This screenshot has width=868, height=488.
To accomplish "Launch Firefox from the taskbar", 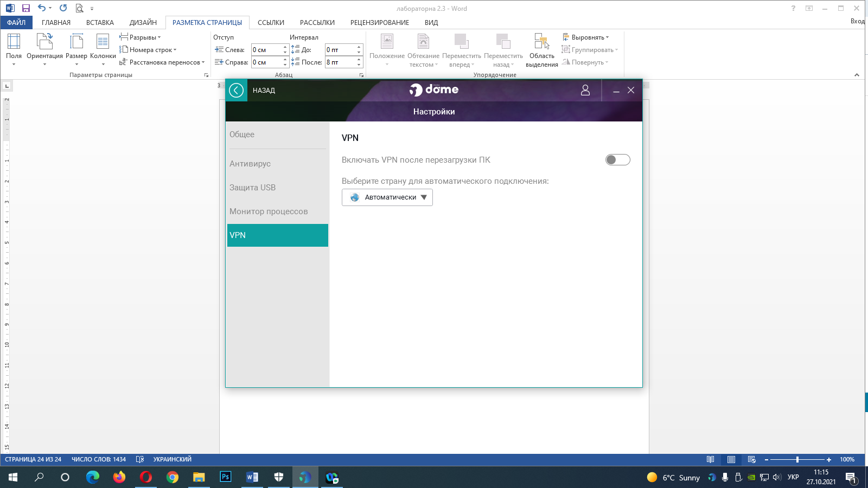I will (119, 477).
